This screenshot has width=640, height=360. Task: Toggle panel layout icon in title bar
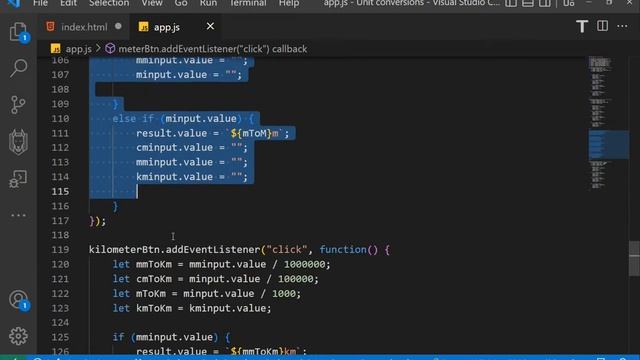point(528,3)
